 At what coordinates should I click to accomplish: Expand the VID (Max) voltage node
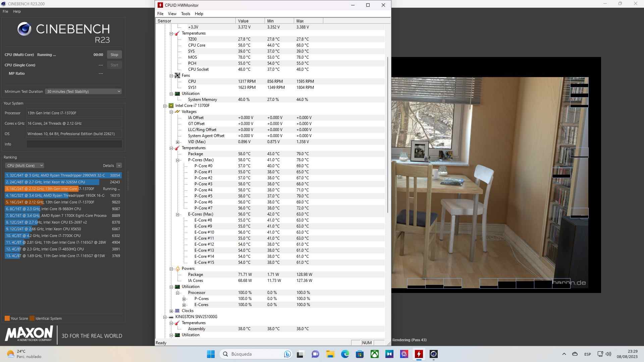(178, 142)
